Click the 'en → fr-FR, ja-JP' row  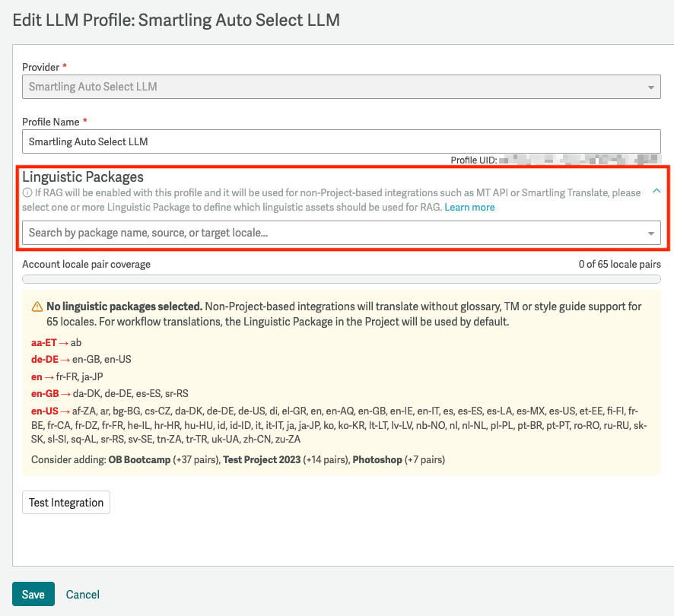click(x=67, y=376)
